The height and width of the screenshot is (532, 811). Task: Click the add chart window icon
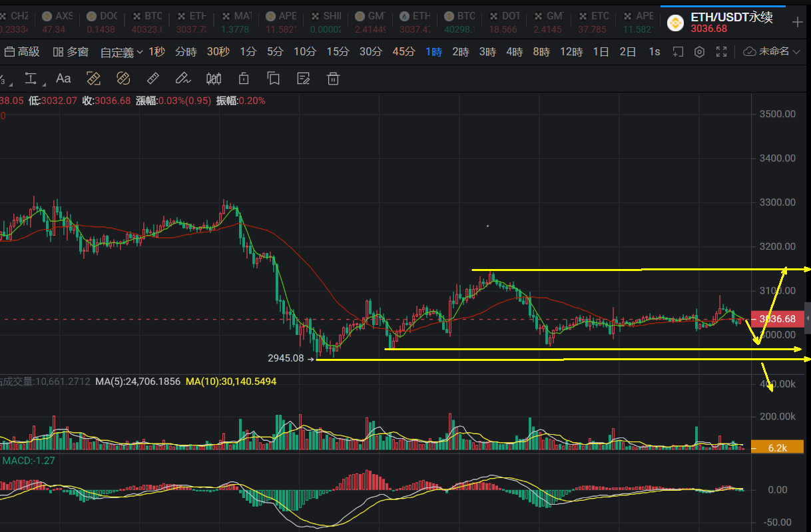pyautogui.click(x=678, y=51)
